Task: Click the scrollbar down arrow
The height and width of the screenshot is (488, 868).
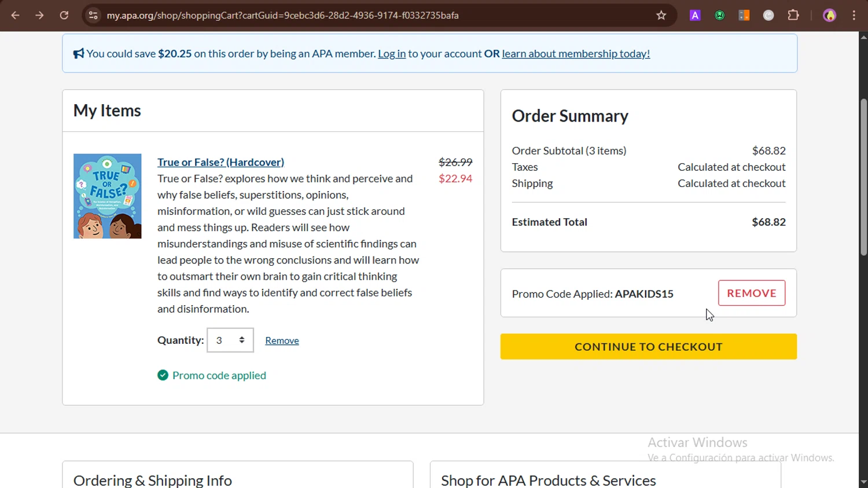Action: [863, 482]
